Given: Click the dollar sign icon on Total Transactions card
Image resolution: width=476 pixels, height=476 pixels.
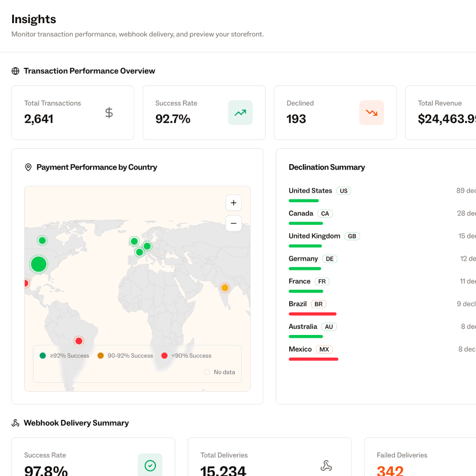Looking at the screenshot, I should (x=109, y=112).
